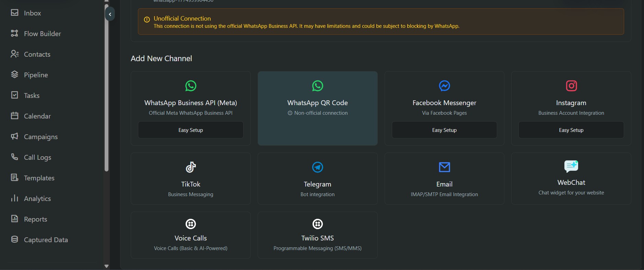
Task: Select the Campaigns megaphone icon
Action: (x=14, y=136)
